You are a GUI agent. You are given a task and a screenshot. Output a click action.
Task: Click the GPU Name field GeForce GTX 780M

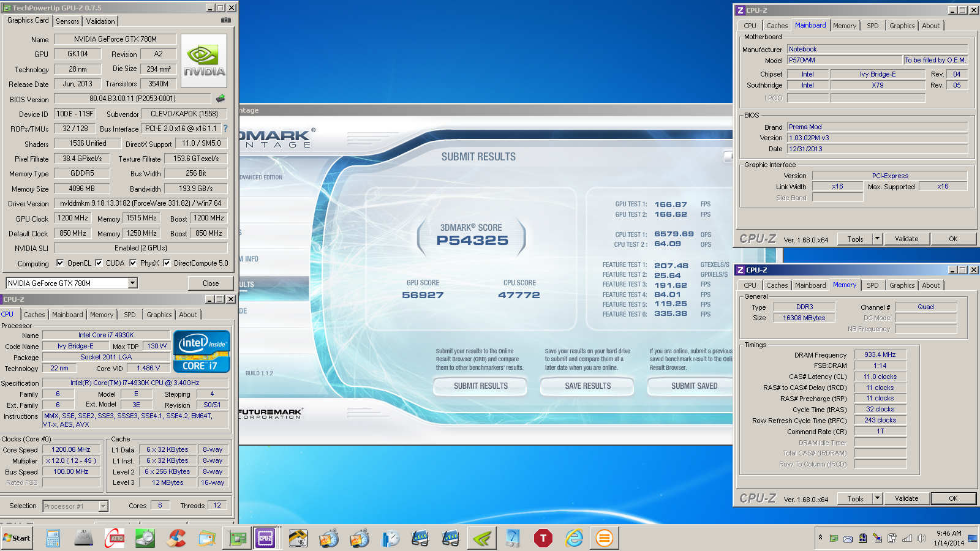point(115,39)
